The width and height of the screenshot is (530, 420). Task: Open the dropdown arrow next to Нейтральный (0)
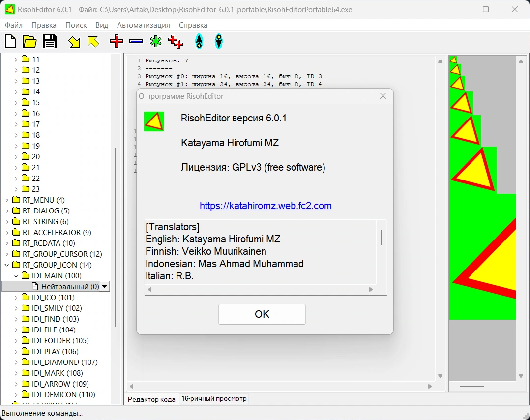[x=105, y=286]
